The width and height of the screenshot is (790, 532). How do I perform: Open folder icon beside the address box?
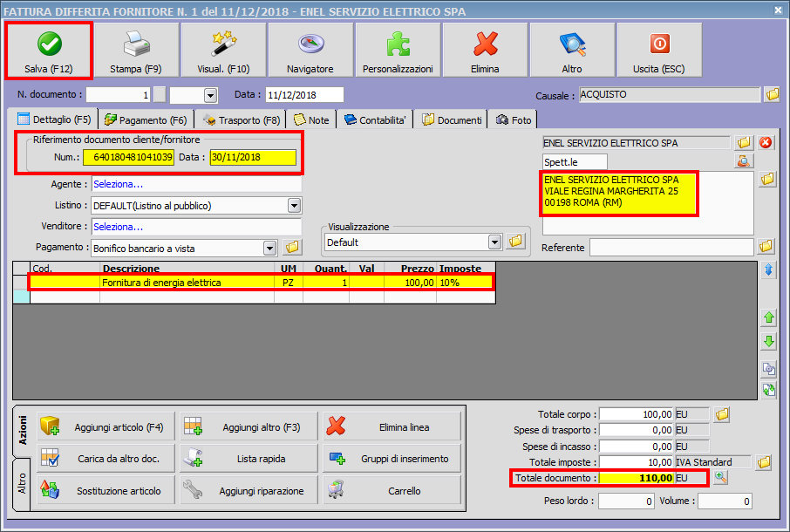click(767, 179)
